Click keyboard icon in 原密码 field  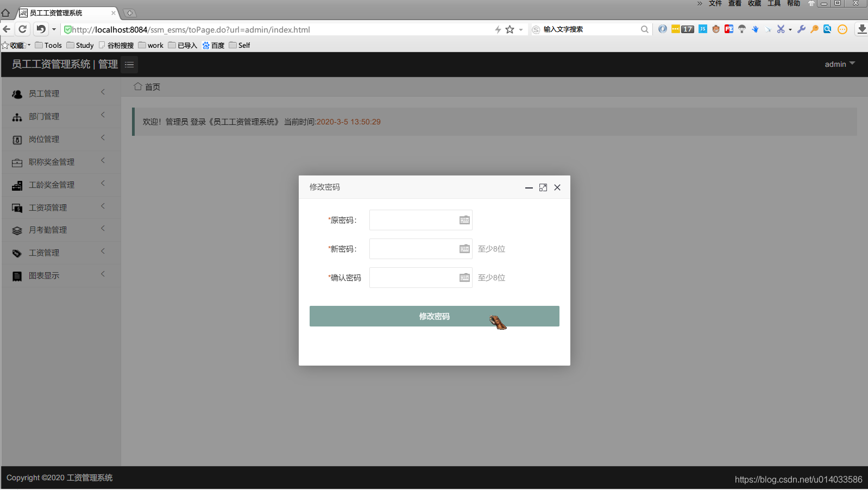click(464, 220)
